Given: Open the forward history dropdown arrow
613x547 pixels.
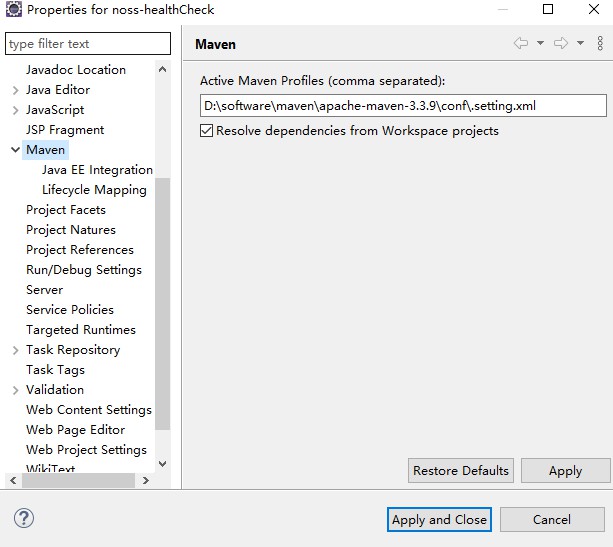Looking at the screenshot, I should (581, 43).
